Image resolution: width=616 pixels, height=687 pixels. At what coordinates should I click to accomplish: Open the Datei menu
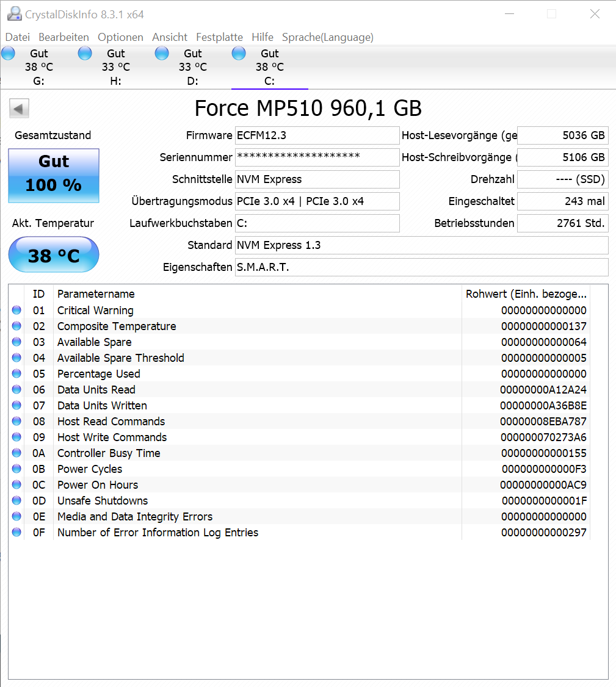(18, 37)
